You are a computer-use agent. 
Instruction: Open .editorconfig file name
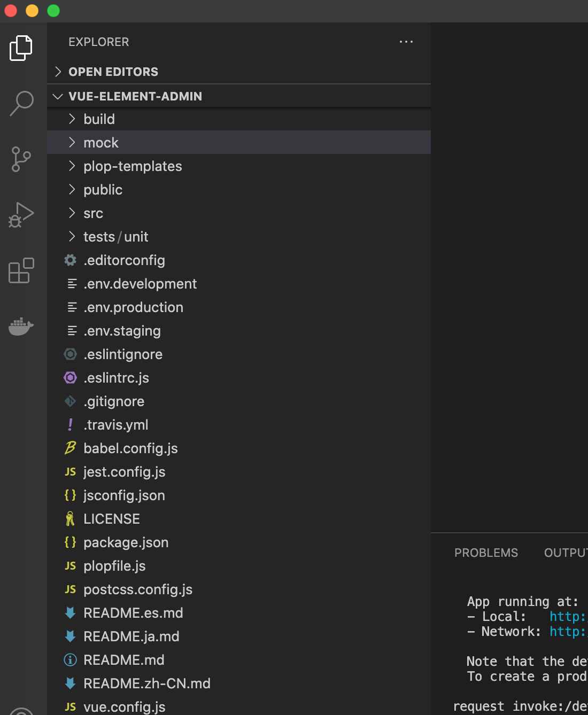124,260
